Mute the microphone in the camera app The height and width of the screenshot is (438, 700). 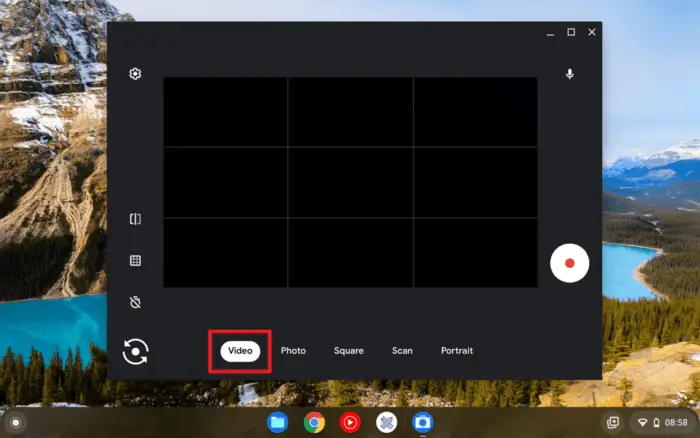(x=570, y=74)
